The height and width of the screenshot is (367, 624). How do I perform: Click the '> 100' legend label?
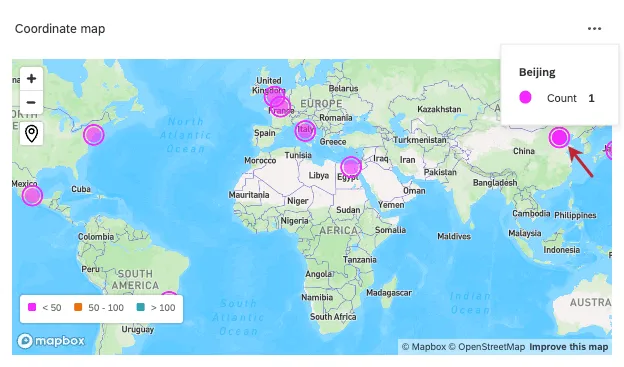point(163,308)
